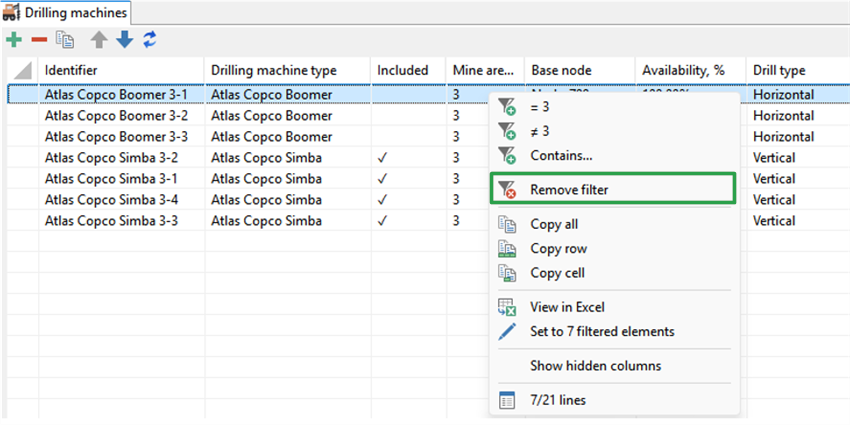The width and height of the screenshot is (850, 425).
Task: Select 'Show hidden columns' entry
Action: tap(615, 366)
